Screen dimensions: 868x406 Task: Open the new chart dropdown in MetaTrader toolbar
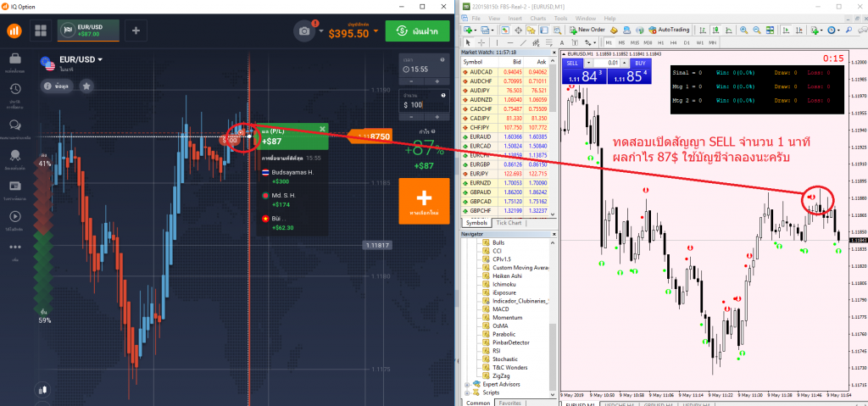tap(476, 30)
